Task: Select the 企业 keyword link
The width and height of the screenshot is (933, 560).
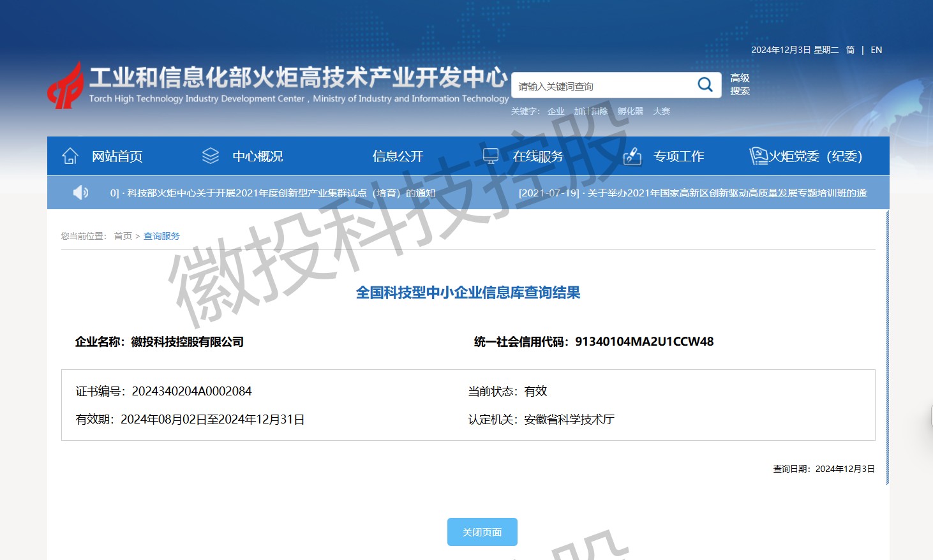Action: point(556,111)
